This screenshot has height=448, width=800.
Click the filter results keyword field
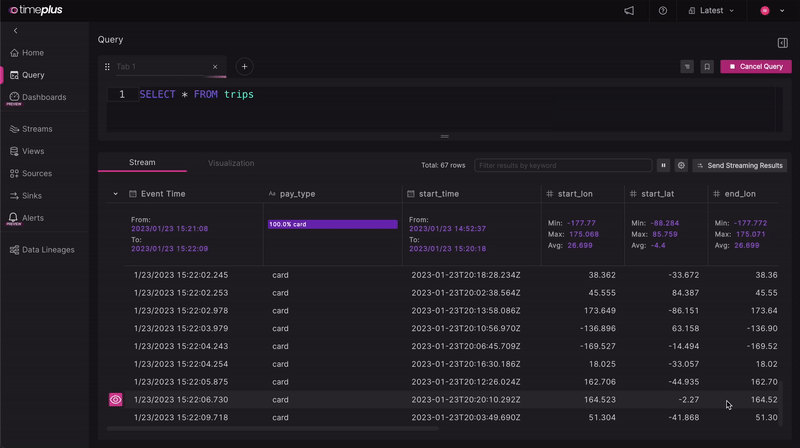coord(563,165)
